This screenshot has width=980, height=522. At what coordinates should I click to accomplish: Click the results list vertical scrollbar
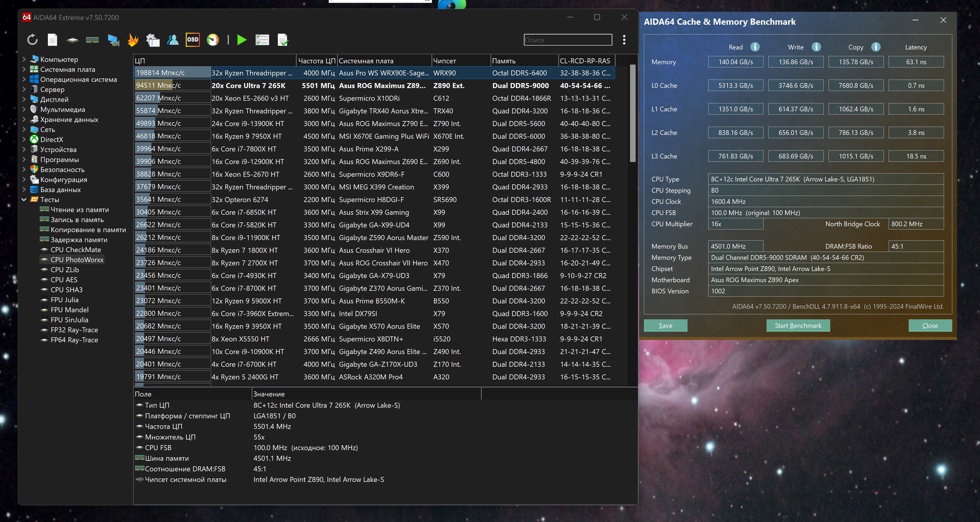coord(632,114)
